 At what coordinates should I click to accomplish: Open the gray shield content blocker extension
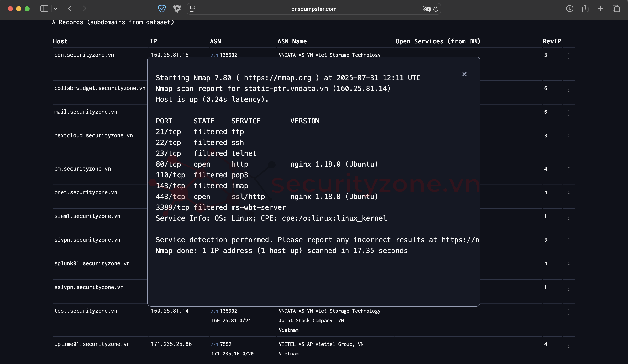pos(177,9)
